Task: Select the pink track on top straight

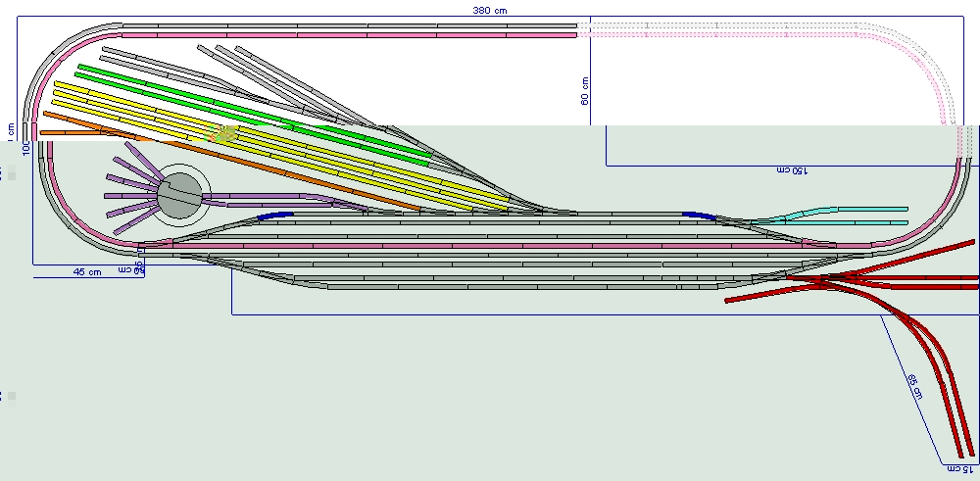Action: click(343, 35)
